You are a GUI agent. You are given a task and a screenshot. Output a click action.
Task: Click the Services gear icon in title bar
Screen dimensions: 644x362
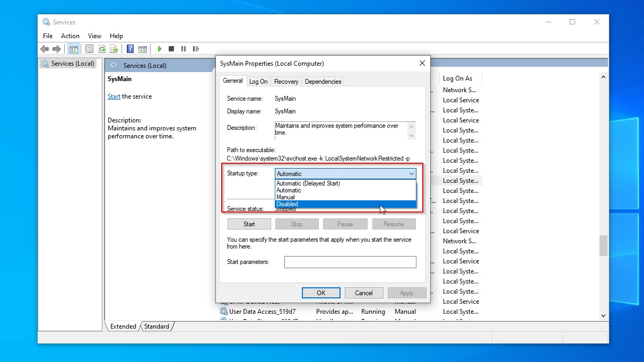pos(46,22)
